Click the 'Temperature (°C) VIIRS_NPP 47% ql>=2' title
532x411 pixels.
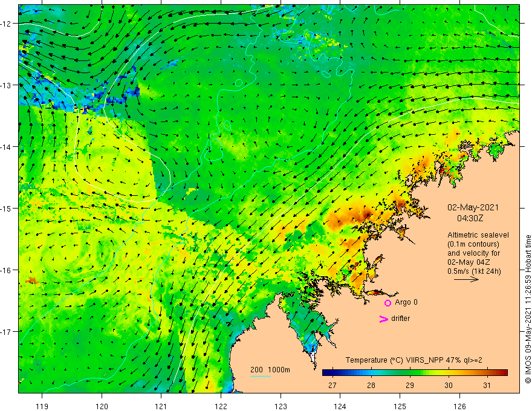pos(414,360)
